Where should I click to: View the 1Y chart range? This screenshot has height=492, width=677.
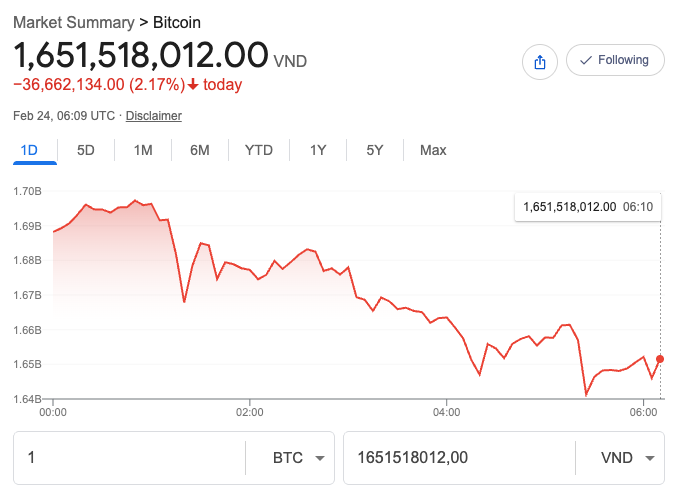click(x=318, y=151)
